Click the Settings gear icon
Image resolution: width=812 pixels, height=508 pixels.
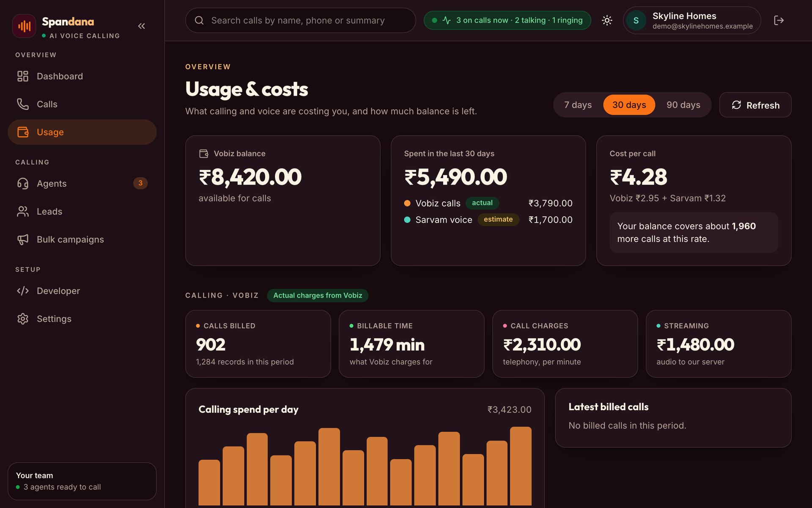pos(23,319)
